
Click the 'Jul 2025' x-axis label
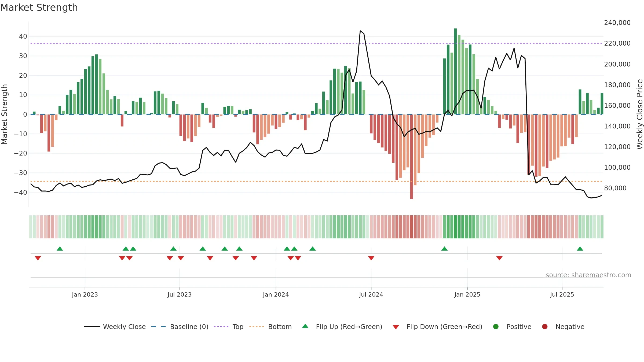(562, 294)
